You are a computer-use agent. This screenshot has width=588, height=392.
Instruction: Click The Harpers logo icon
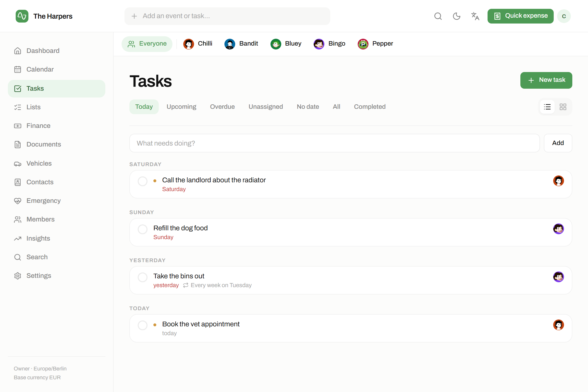[x=22, y=16]
